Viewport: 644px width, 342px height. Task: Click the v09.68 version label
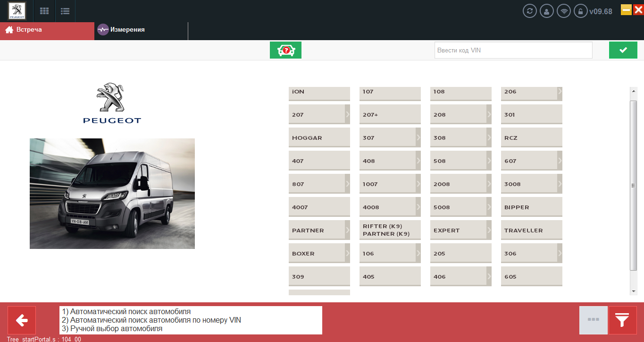(x=601, y=11)
